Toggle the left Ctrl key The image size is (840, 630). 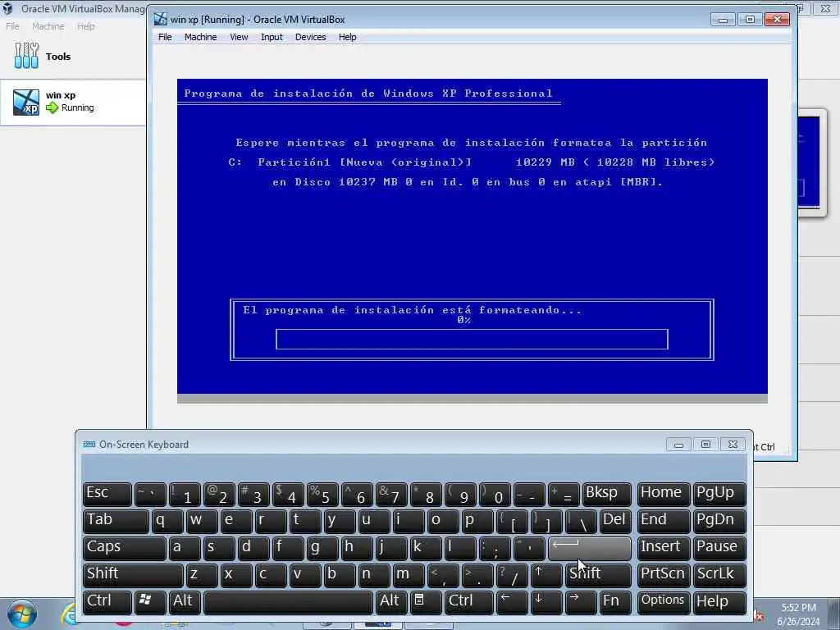pos(107,601)
